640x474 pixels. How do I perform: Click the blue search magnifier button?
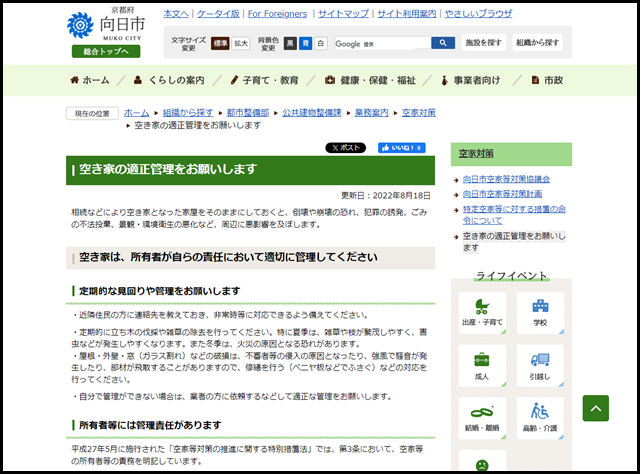(443, 43)
